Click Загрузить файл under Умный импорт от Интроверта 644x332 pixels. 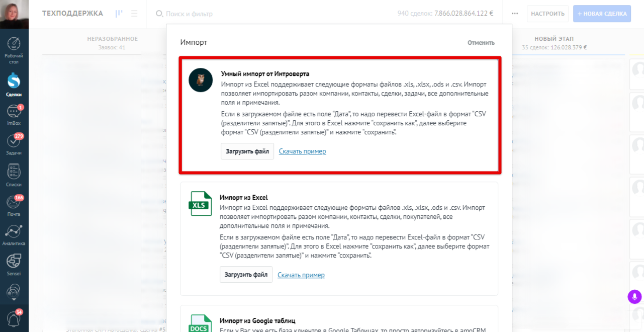click(x=247, y=151)
